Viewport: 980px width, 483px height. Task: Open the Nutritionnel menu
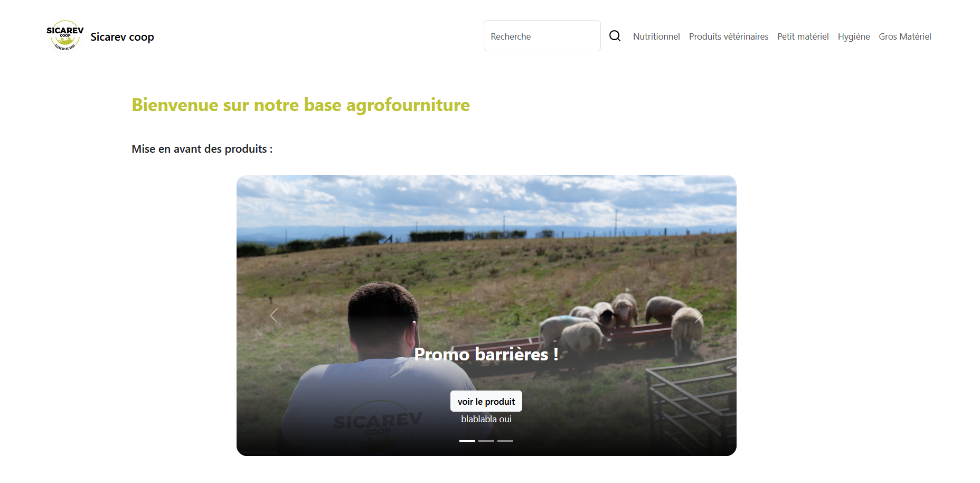[656, 36]
